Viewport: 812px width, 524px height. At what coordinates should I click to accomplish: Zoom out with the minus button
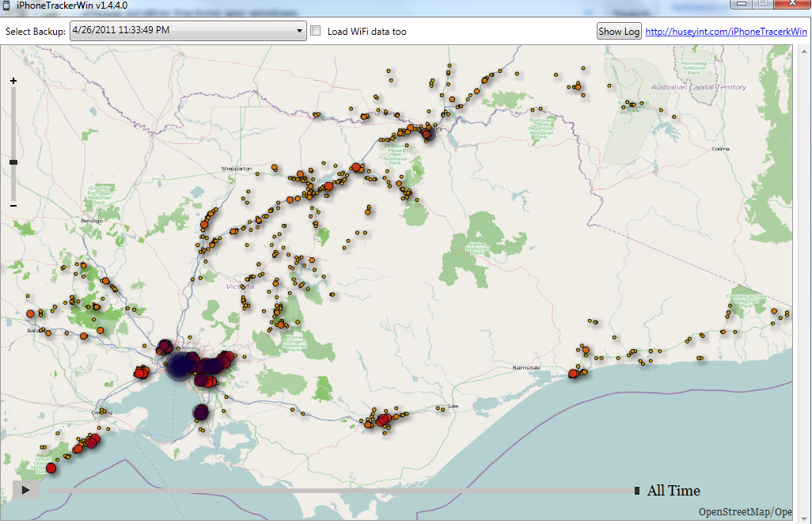(x=13, y=206)
